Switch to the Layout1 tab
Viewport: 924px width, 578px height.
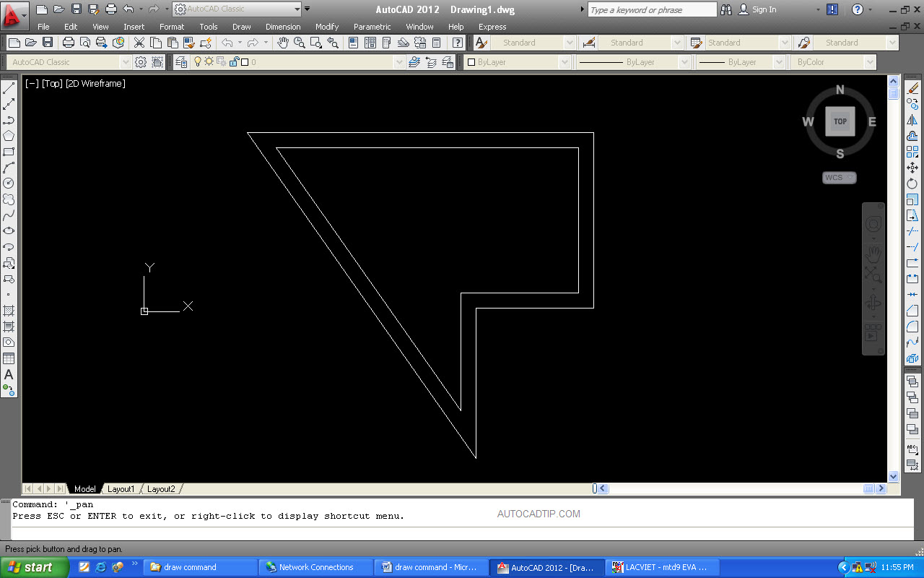tap(121, 489)
